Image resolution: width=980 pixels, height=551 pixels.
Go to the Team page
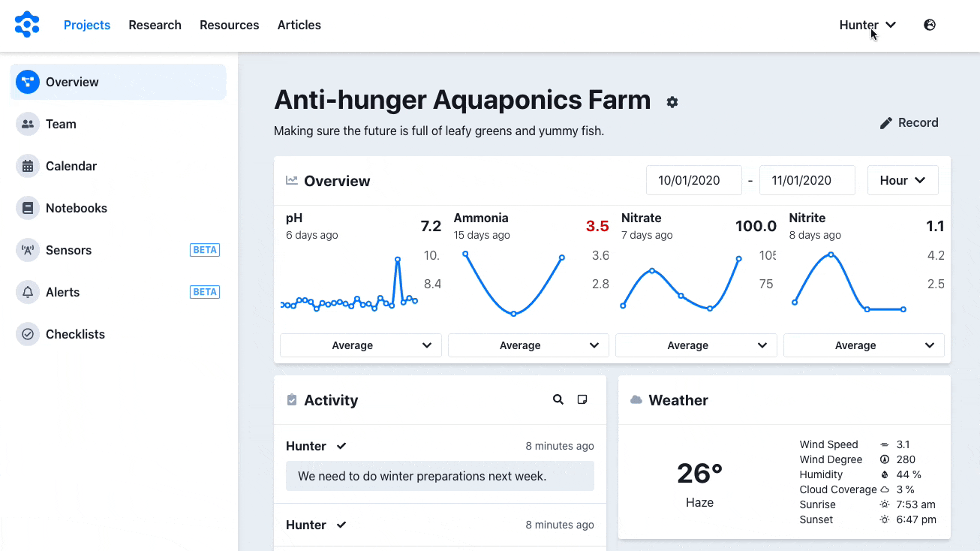pyautogui.click(x=61, y=124)
